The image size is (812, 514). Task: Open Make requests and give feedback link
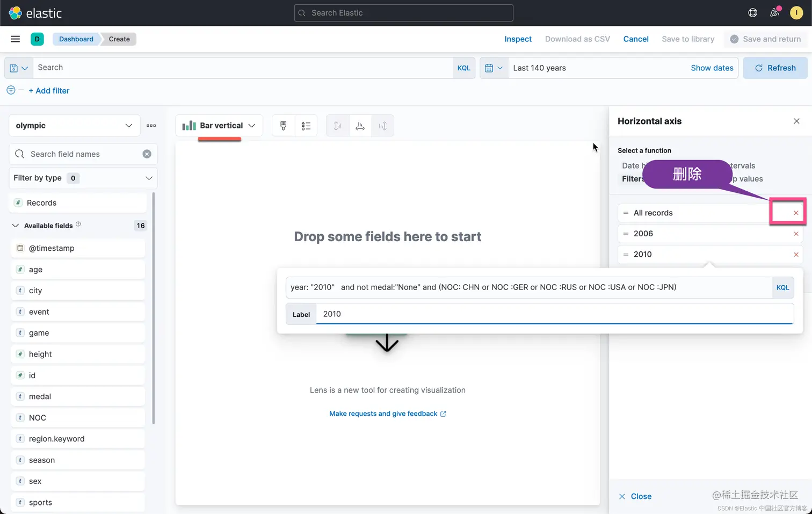tap(388, 414)
